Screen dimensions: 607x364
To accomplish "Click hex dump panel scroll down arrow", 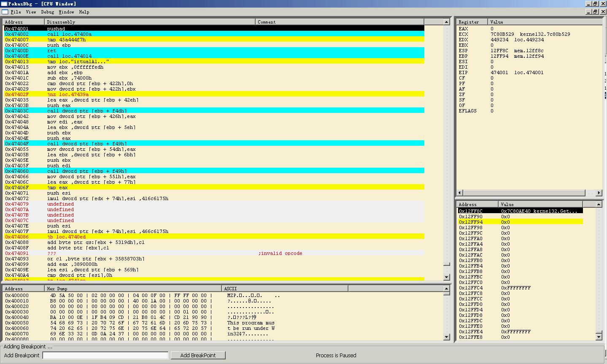I will (447, 337).
